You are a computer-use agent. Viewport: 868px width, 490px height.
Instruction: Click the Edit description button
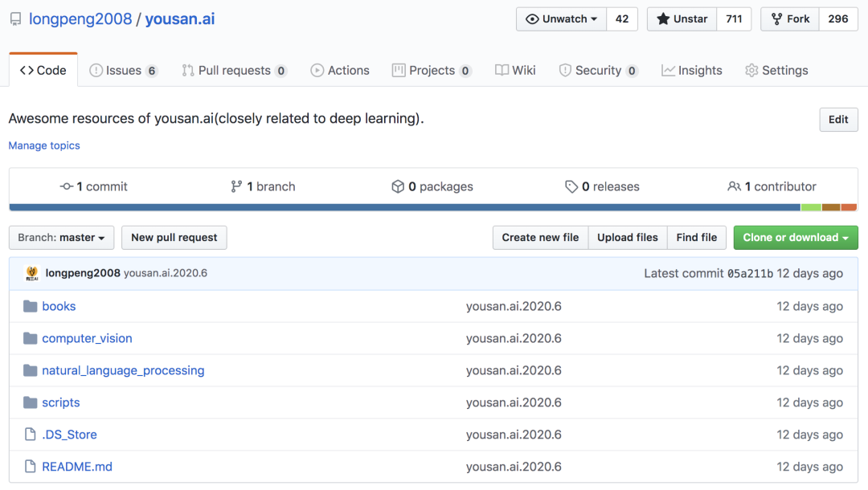pyautogui.click(x=838, y=120)
